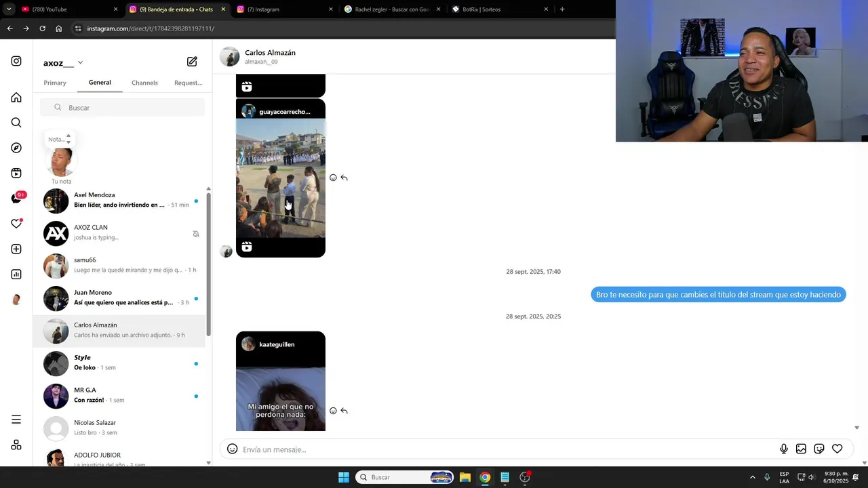Screen dimensions: 868x488
Task: Open the More hamburger menu icon
Action: [16, 420]
